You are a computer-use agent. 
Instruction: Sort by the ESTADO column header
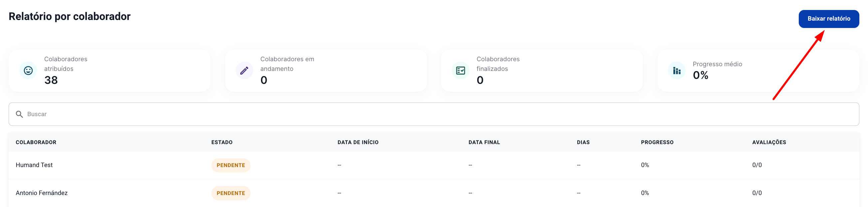pos(222,142)
